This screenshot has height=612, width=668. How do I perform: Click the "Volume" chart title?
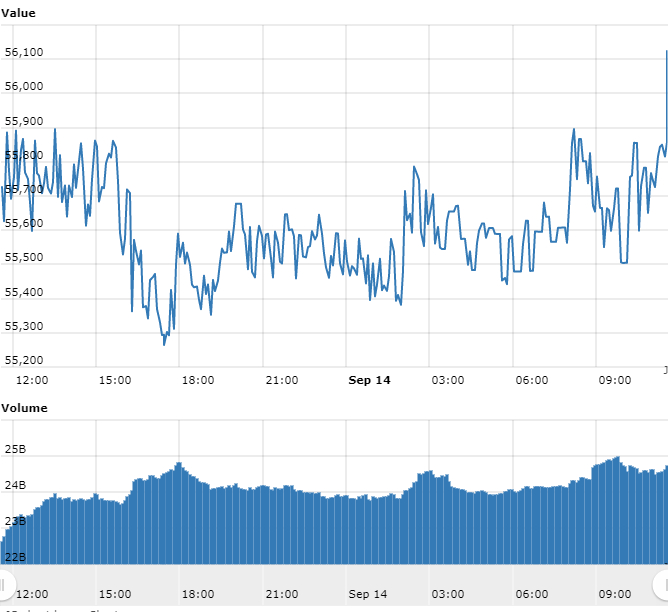[x=24, y=408]
